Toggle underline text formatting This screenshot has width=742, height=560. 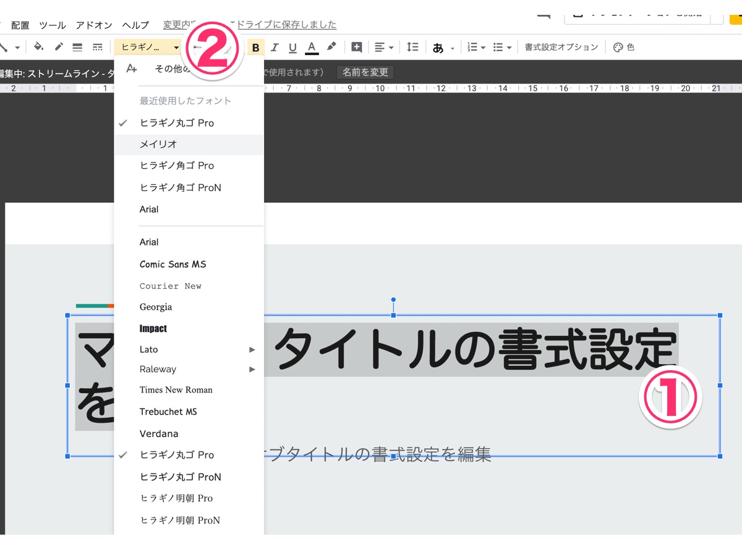(x=293, y=48)
